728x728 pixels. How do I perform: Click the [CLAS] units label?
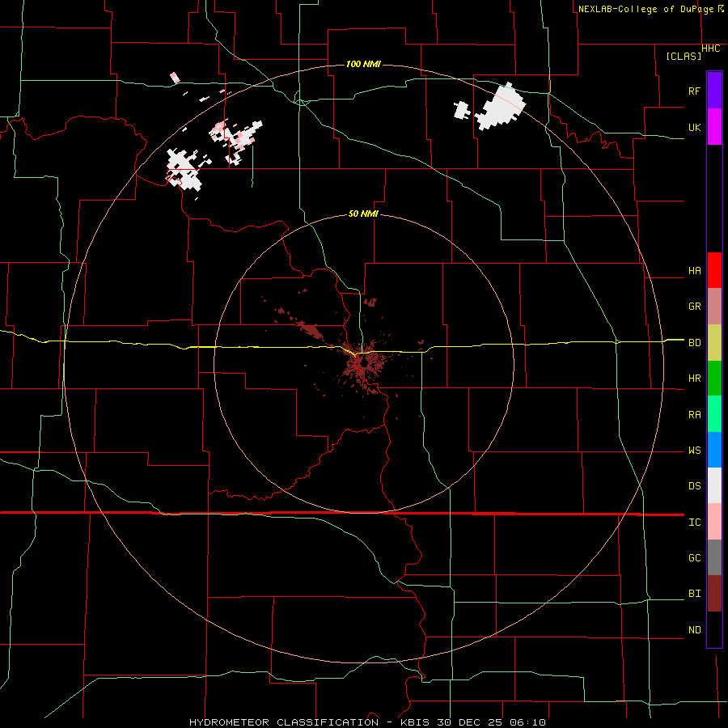point(684,56)
